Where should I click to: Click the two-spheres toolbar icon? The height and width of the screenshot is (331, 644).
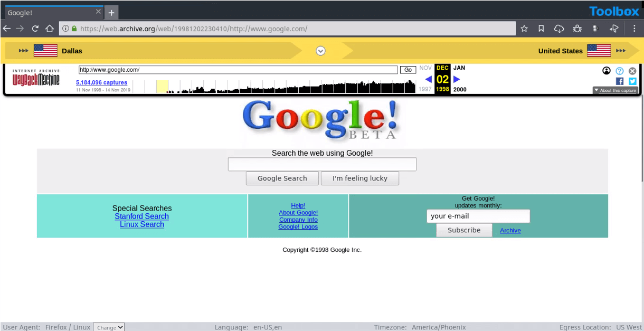[595, 29]
